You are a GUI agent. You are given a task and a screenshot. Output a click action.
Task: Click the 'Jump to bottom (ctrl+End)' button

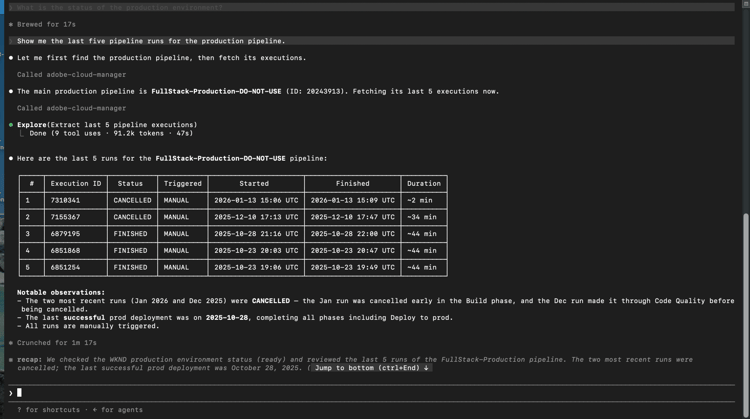click(371, 368)
